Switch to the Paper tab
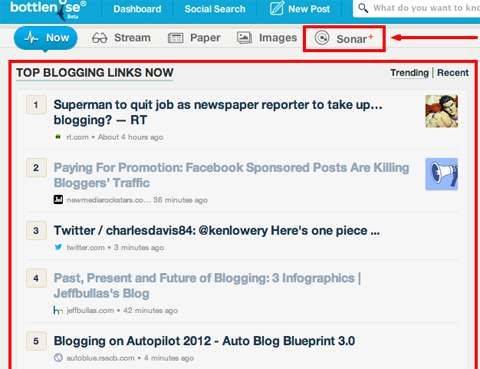Image resolution: width=480 pixels, height=369 pixels. coord(194,38)
